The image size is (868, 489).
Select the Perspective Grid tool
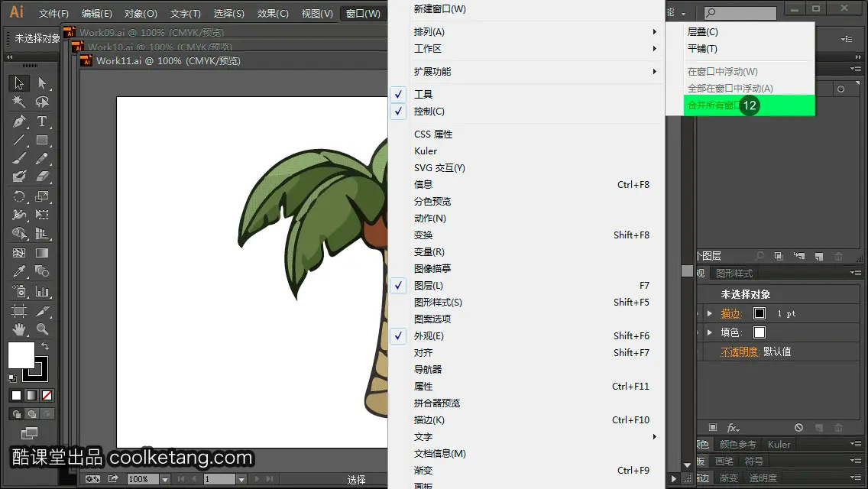[42, 234]
